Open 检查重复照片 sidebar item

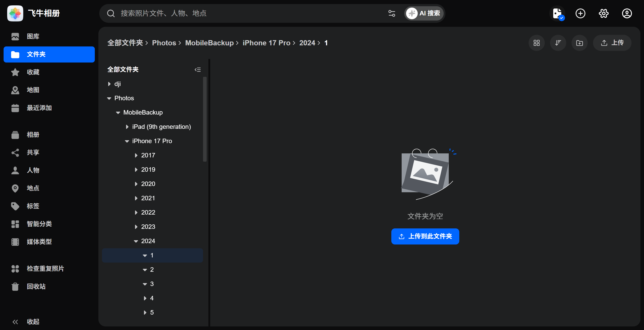[49, 269]
